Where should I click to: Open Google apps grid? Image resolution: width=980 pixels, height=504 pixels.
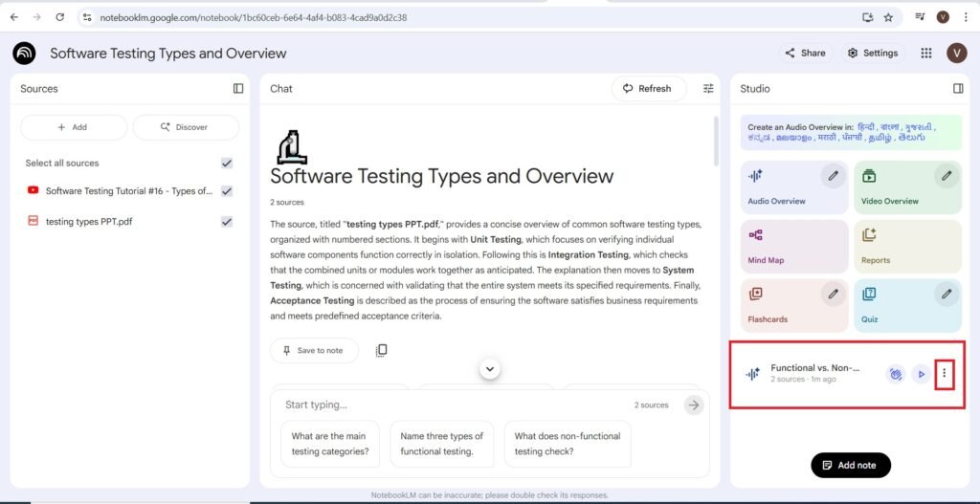(925, 54)
